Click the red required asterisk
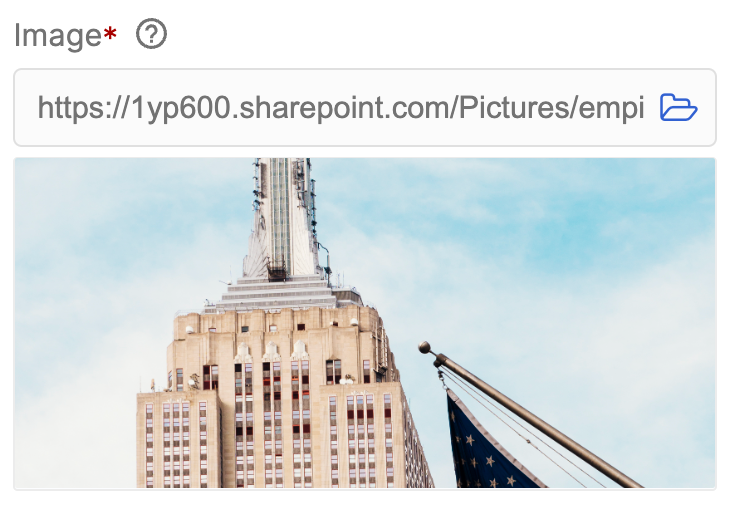Screen dimensions: 740x516 click(110, 33)
